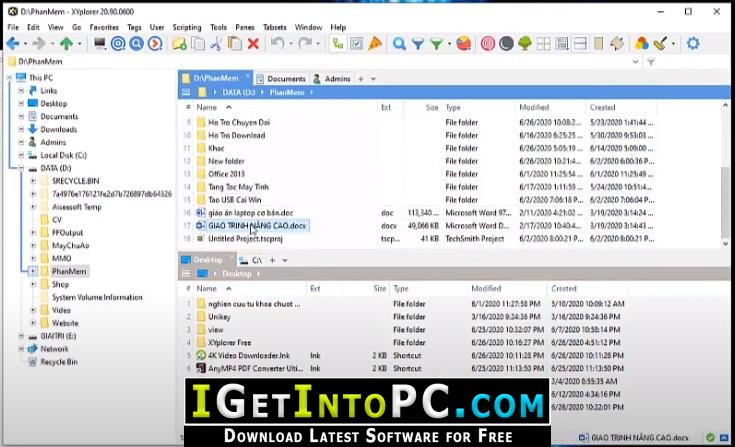This screenshot has height=447, width=735.
Task: Open the Tabsets menu
Action: click(x=275, y=27)
